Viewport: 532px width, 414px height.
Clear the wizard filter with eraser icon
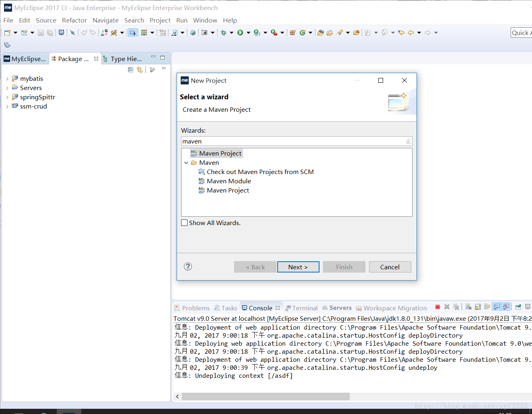[x=408, y=141]
